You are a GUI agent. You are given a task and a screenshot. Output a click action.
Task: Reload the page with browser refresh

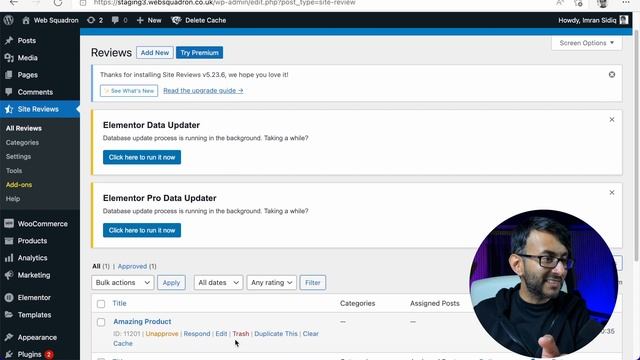[58, 3]
